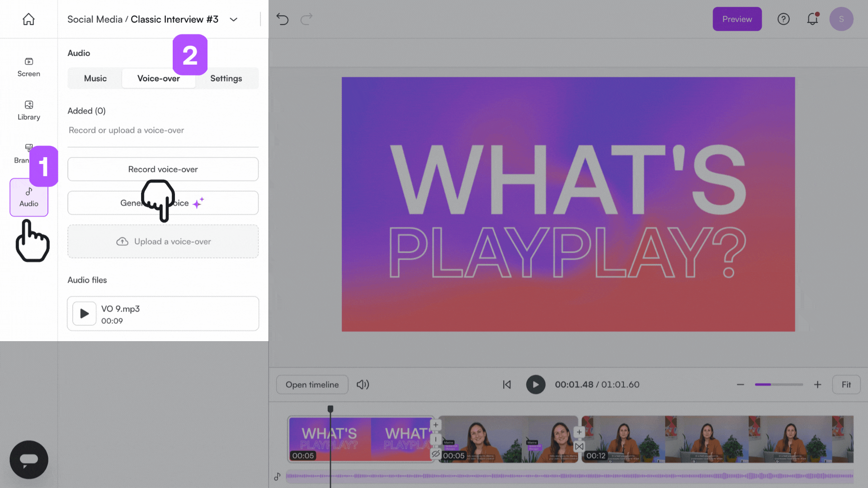
Task: Click Record voice-over button
Action: tap(163, 169)
